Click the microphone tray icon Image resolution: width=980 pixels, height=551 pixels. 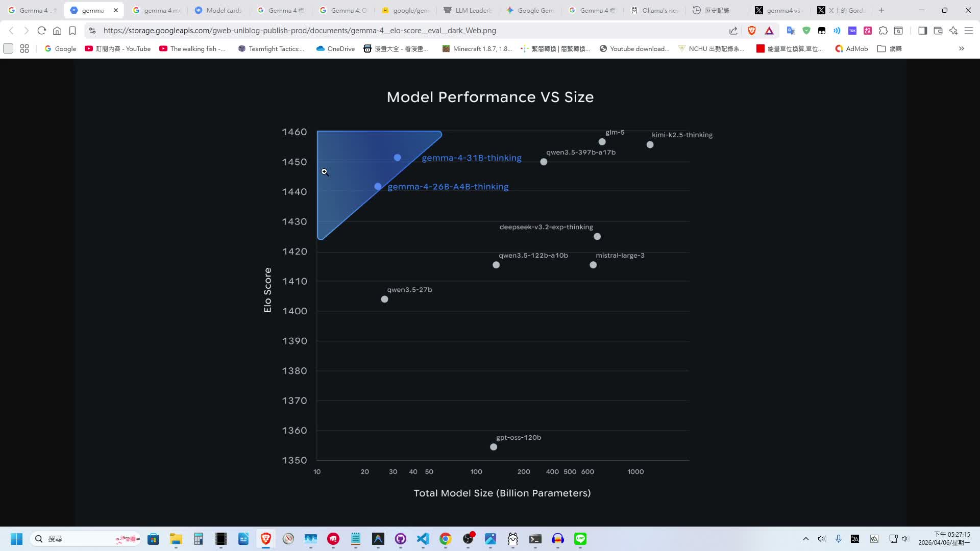click(839, 539)
